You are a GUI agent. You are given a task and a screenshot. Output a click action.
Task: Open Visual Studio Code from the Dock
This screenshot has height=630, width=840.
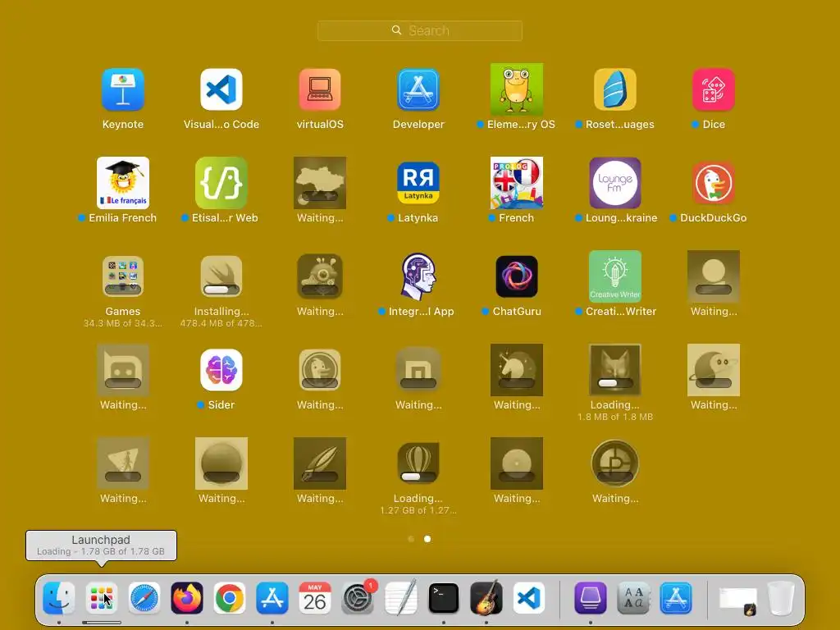[x=529, y=598]
